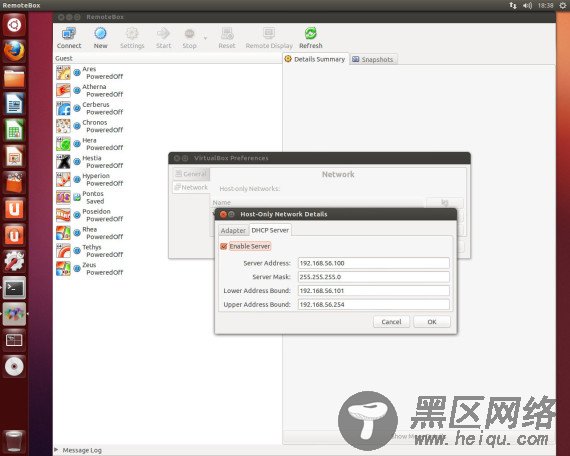Switch to Details Summary tab

coord(315,59)
